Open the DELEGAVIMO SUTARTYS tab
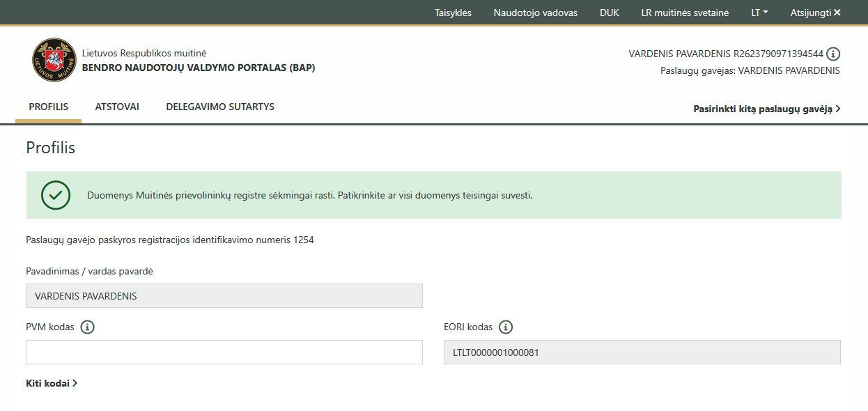Image resolution: width=868 pixels, height=411 pixels. click(x=220, y=107)
